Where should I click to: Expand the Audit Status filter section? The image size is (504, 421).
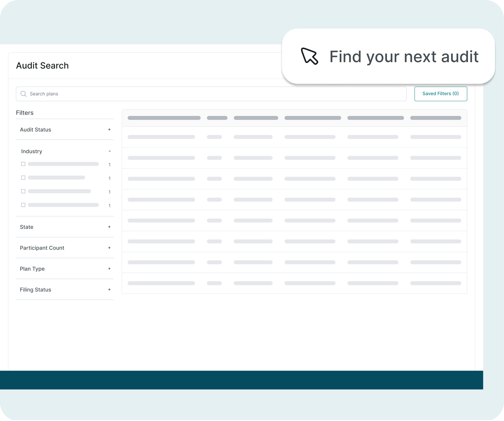[x=36, y=130]
